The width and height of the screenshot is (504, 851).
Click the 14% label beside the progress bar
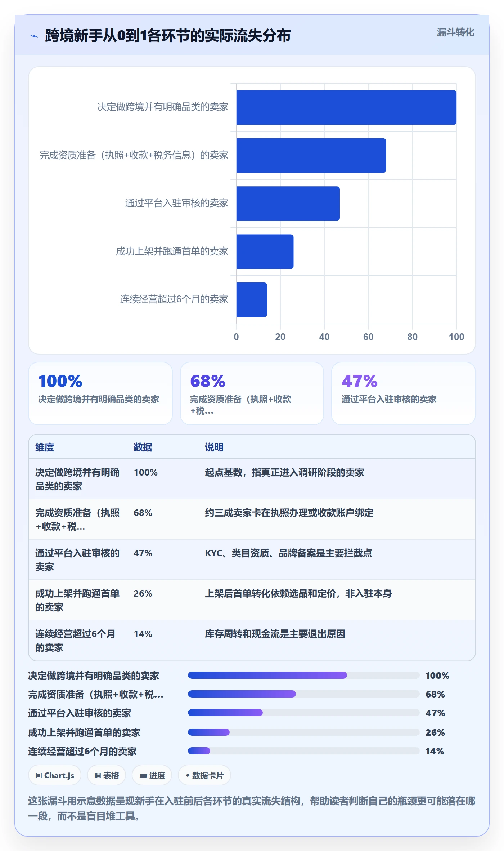pyautogui.click(x=435, y=751)
